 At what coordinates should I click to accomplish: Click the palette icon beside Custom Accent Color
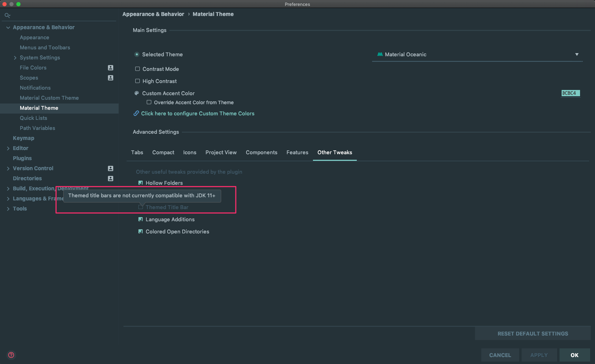[x=137, y=93]
